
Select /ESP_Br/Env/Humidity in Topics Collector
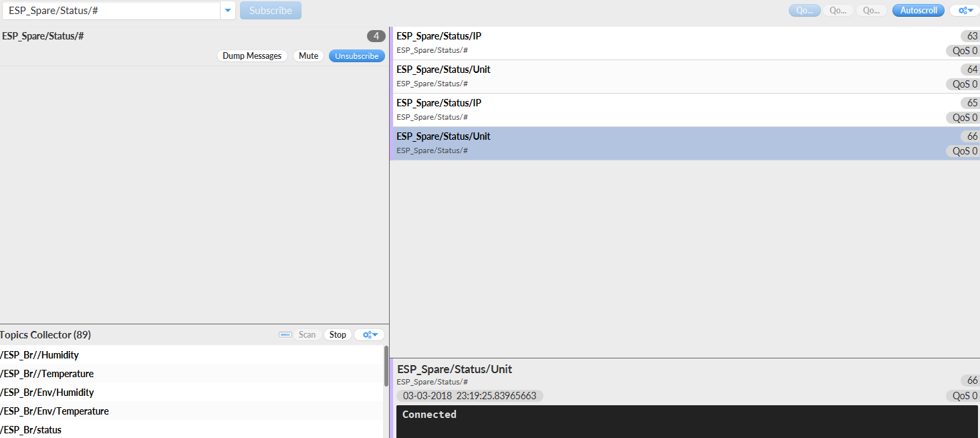(x=47, y=393)
